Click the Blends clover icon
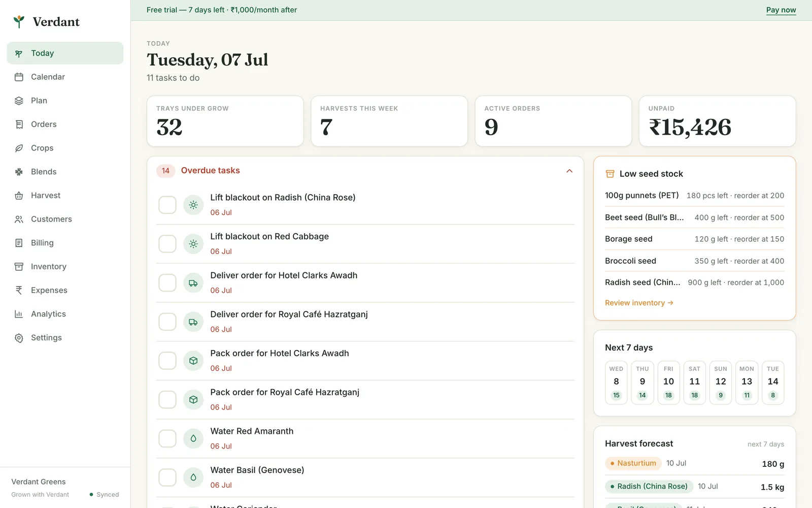The image size is (812, 508). [19, 172]
